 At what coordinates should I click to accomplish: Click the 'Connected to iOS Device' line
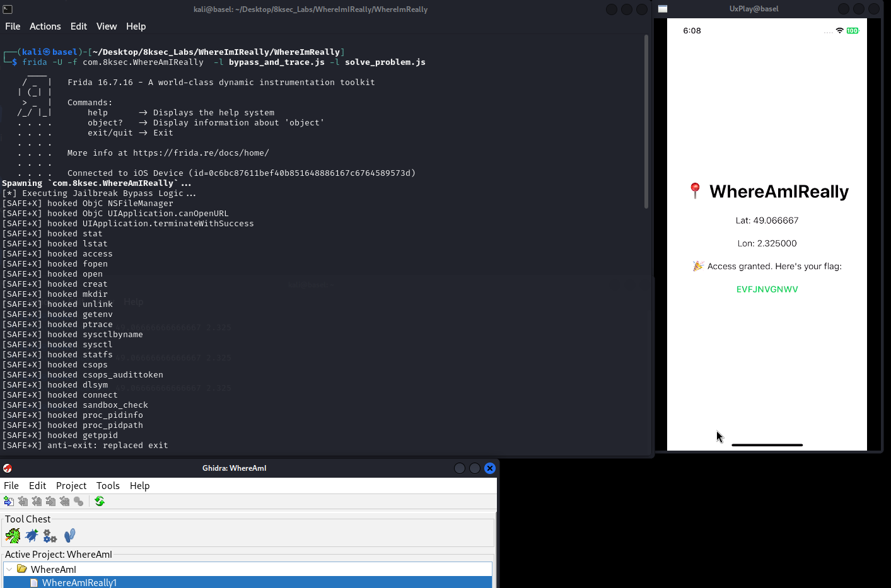point(242,173)
